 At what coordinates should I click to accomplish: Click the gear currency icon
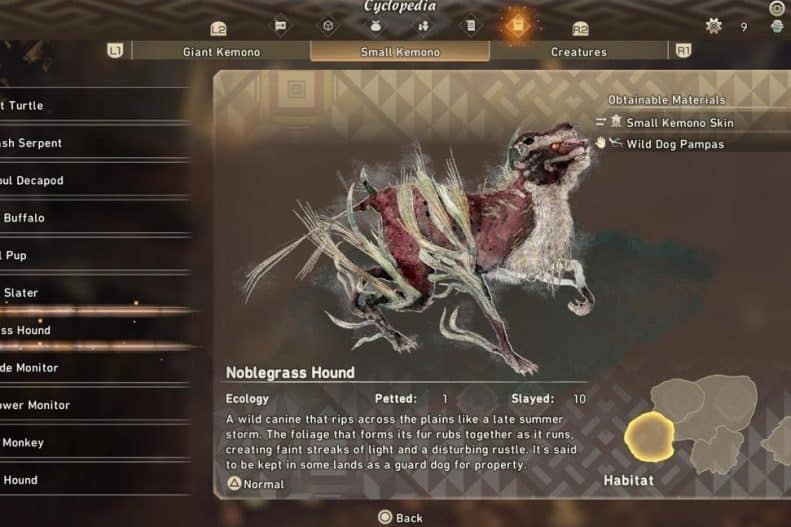point(713,26)
